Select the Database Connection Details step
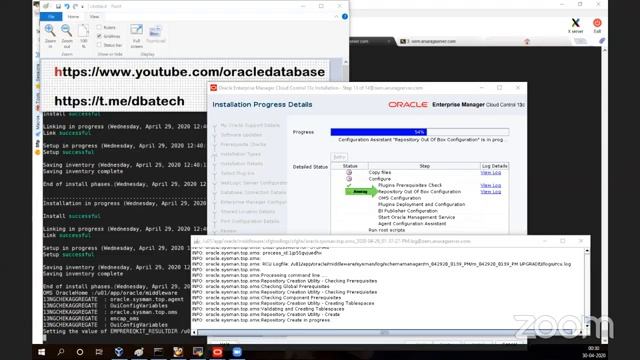 point(253,192)
